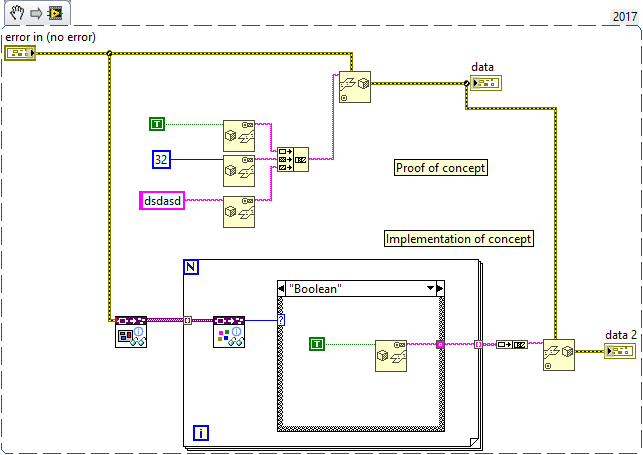This screenshot has height=455, width=643.
Task: Select the data indicator terminal
Action: pos(486,83)
